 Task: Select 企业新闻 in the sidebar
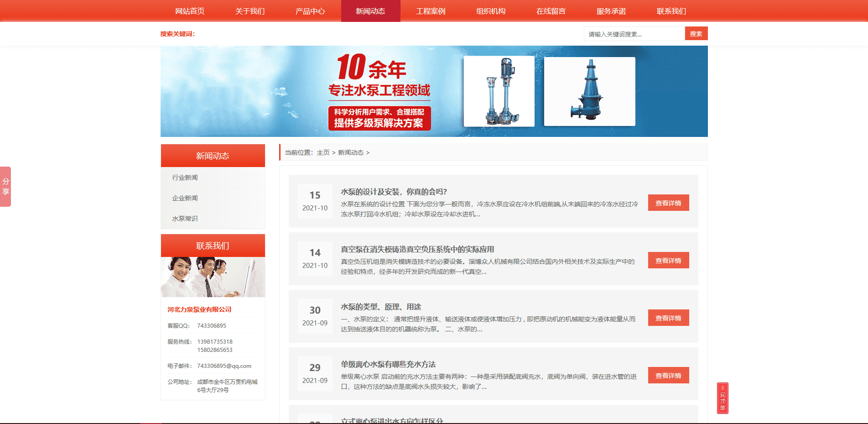coord(185,198)
